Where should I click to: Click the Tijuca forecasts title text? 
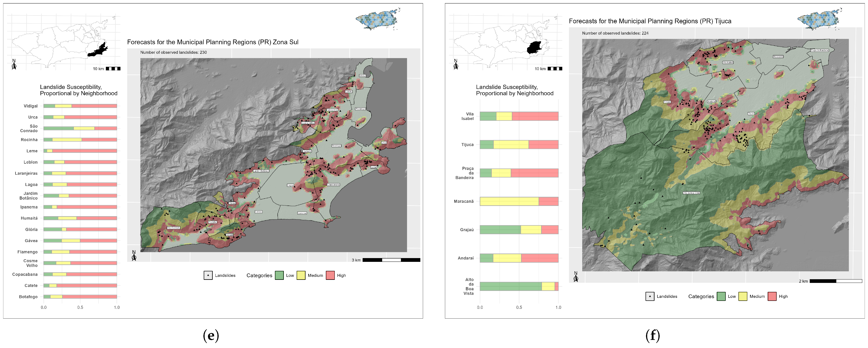tap(650, 21)
